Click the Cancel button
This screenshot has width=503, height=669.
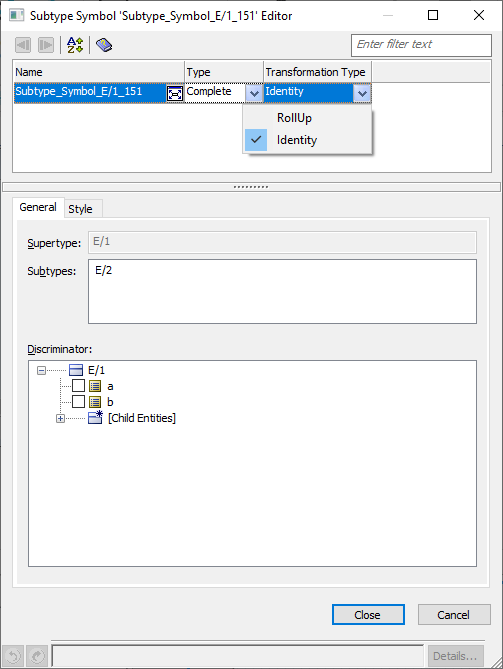click(x=454, y=614)
